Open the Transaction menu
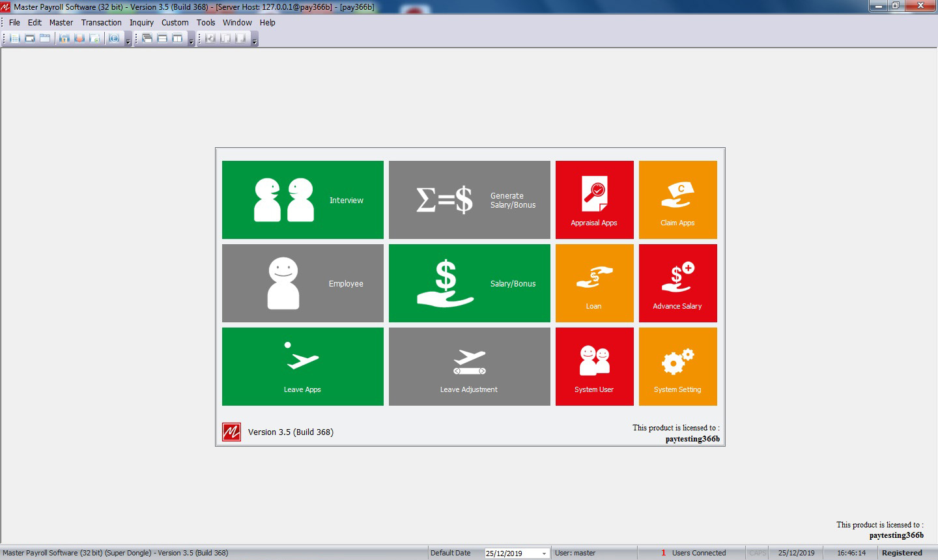Screen dimensions: 938x560 (102, 22)
